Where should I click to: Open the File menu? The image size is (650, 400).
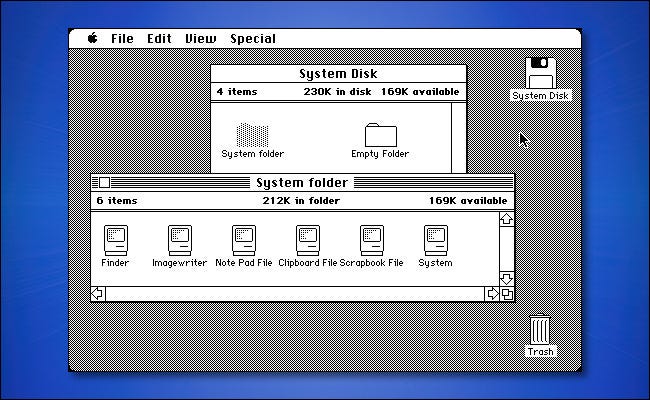(x=122, y=38)
